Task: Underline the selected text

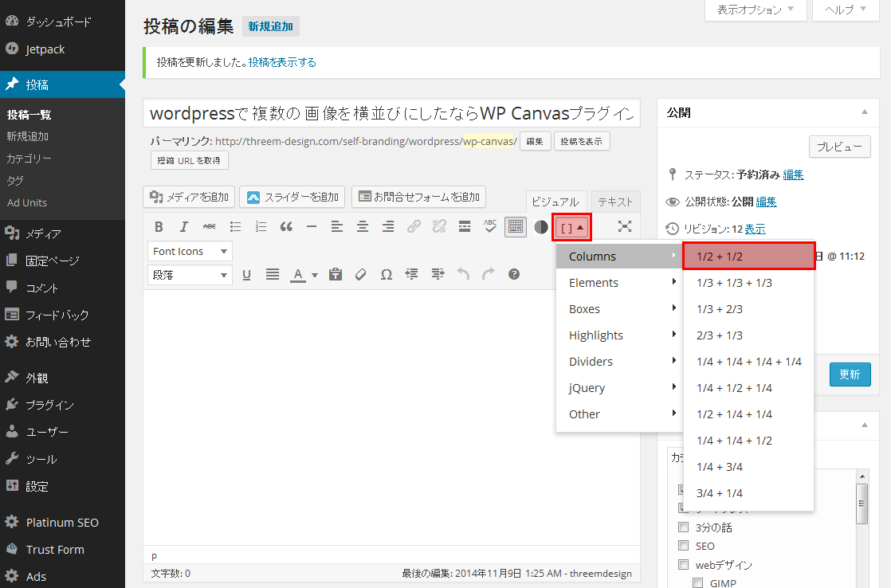Action: (x=246, y=275)
